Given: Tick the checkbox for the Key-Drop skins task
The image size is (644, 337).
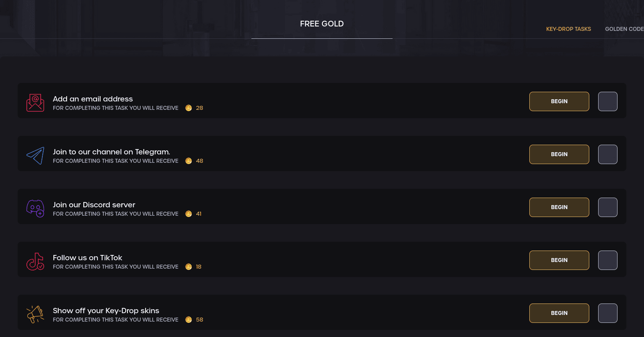Looking at the screenshot, I should pyautogui.click(x=608, y=313).
